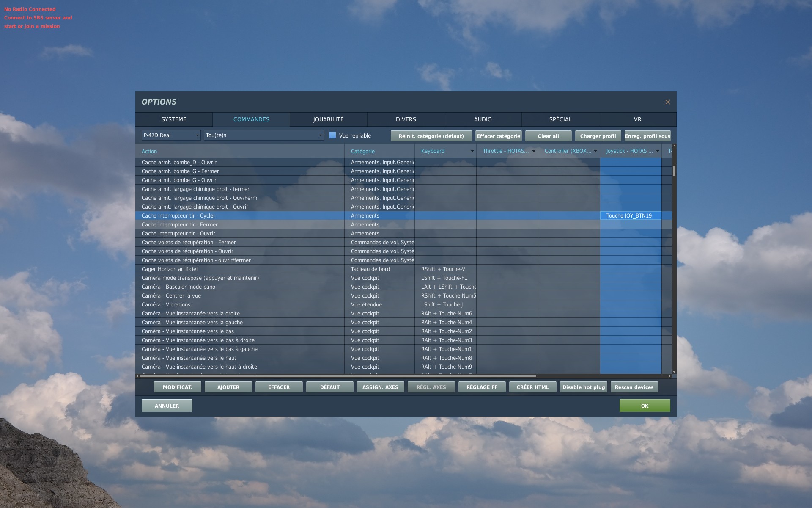Click the scroll-up arrow of command list
This screenshot has height=508, width=812.
point(674,146)
